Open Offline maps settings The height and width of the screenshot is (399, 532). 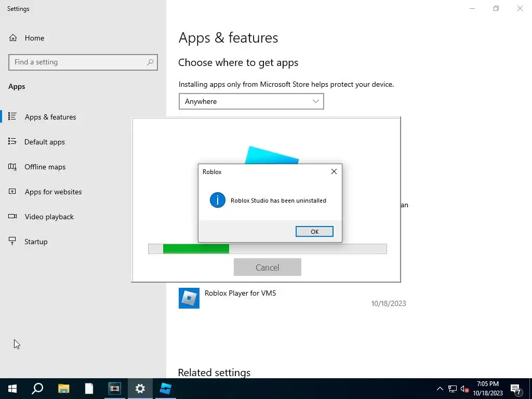coord(45,167)
